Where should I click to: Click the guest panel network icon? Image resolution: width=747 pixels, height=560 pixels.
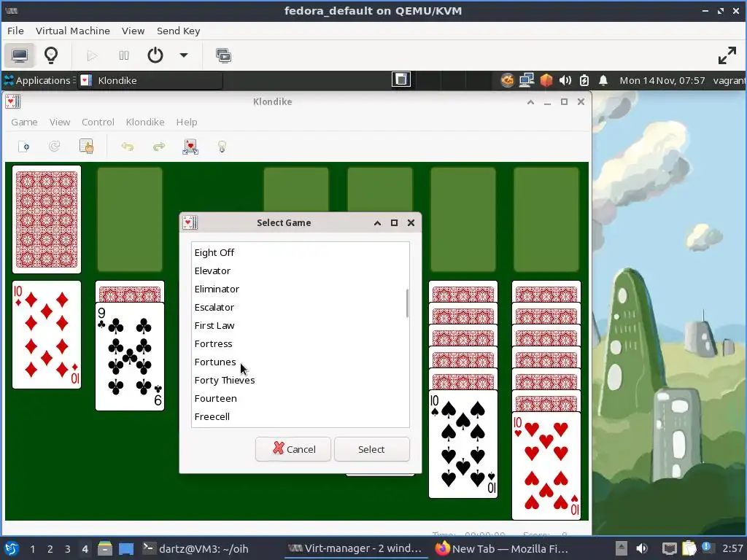coord(527,80)
